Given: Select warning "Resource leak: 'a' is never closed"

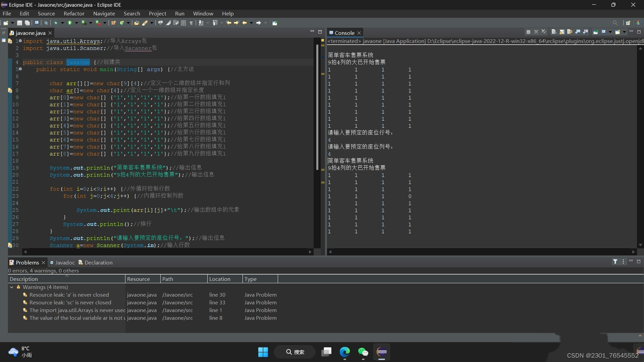Looking at the screenshot, I should click(69, 295).
